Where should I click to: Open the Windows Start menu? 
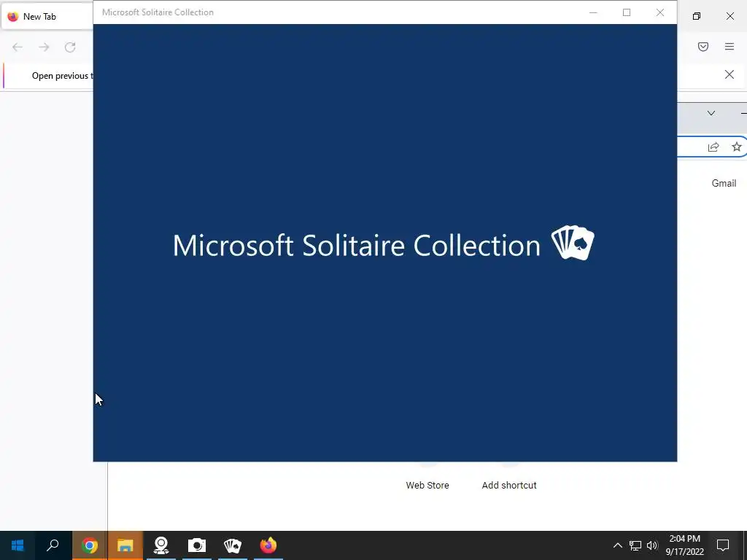18,545
